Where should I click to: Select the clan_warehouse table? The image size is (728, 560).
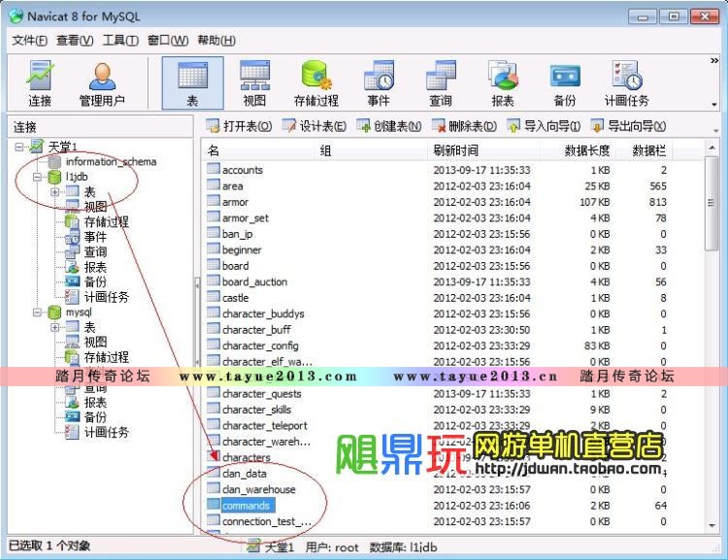258,489
